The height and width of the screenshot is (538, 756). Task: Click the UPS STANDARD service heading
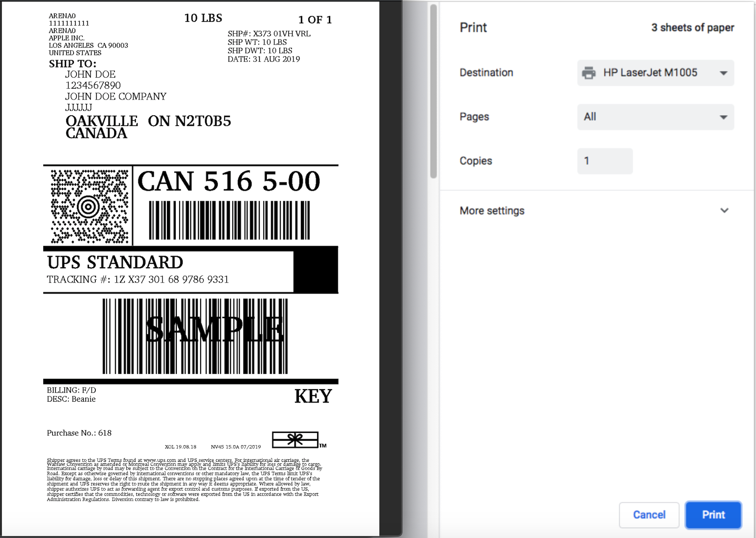pyautogui.click(x=115, y=262)
